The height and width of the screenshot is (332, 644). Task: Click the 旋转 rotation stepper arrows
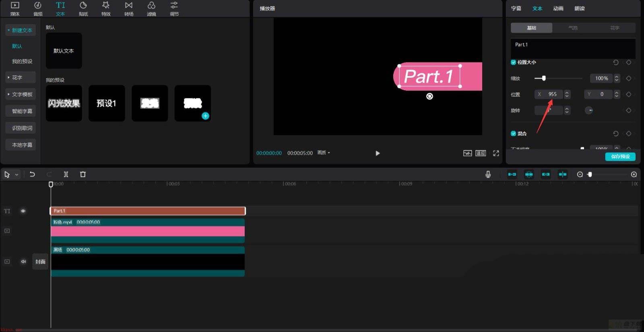(x=567, y=110)
